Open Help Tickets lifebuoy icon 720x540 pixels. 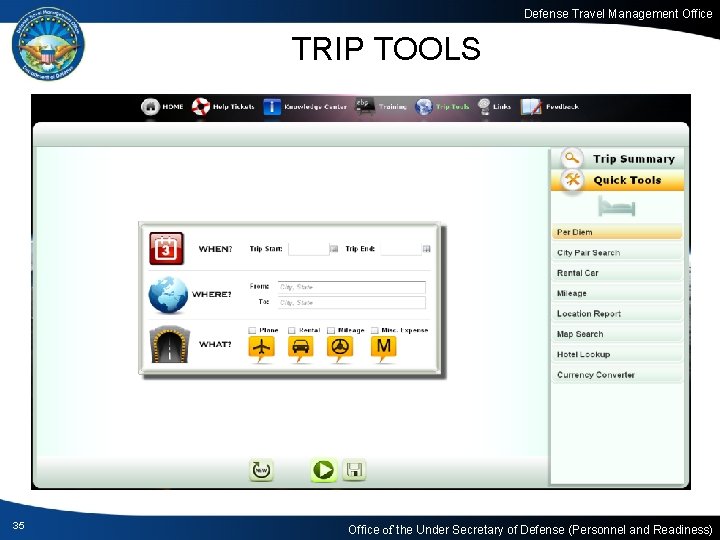pos(201,107)
